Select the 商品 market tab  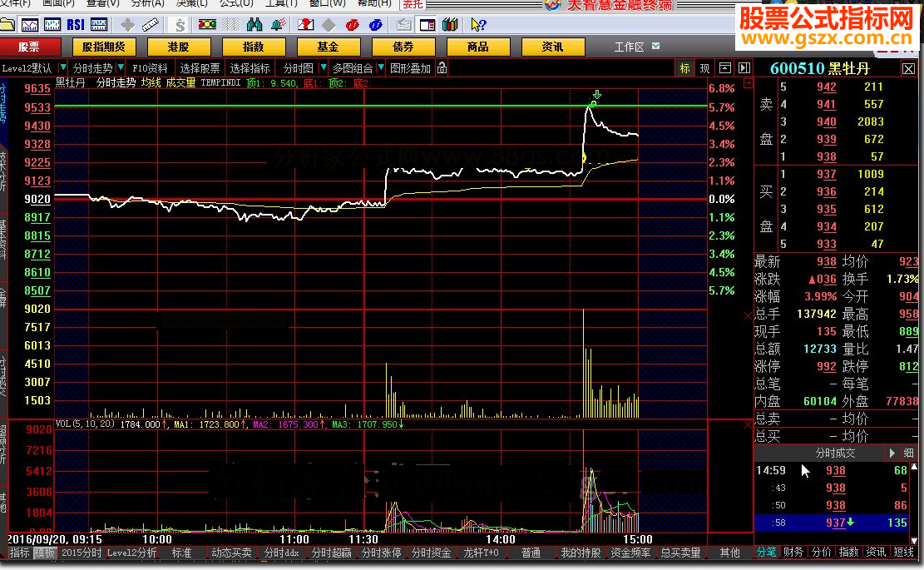(x=478, y=47)
